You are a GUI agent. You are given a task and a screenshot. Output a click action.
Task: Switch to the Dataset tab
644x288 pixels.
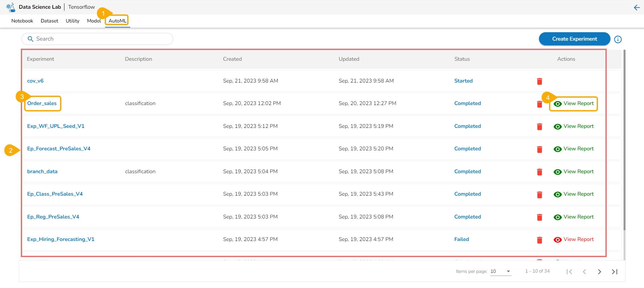(x=49, y=21)
